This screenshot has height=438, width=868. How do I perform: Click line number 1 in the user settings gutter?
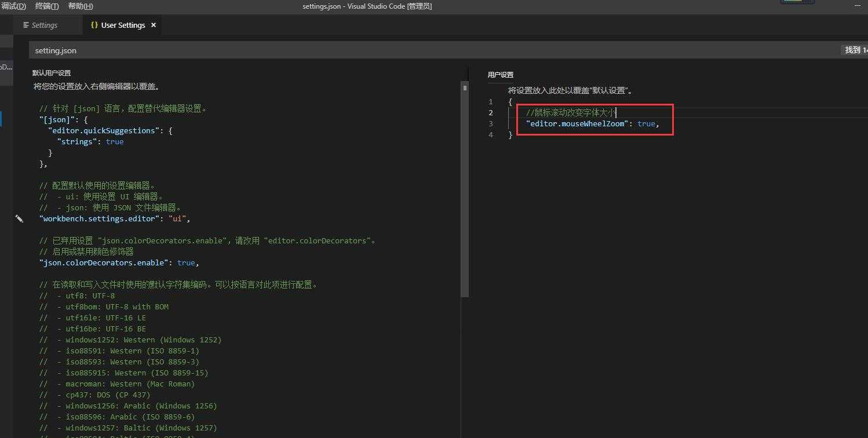(x=491, y=101)
